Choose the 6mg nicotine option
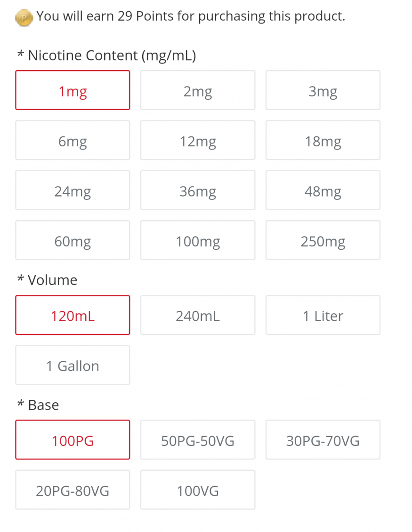The image size is (412, 532). point(73,140)
